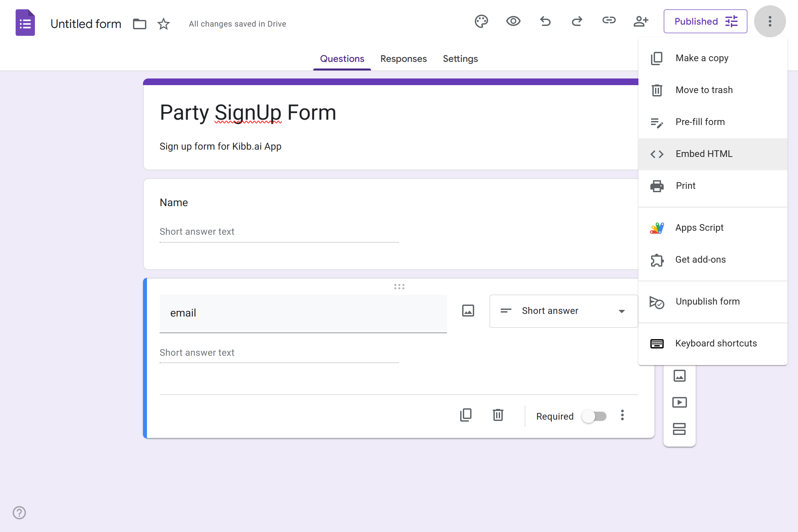
Task: Open move to folder icon
Action: coord(139,24)
